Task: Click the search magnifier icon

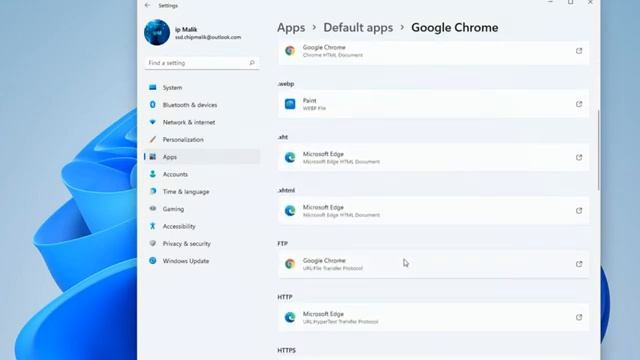Action: (x=252, y=63)
